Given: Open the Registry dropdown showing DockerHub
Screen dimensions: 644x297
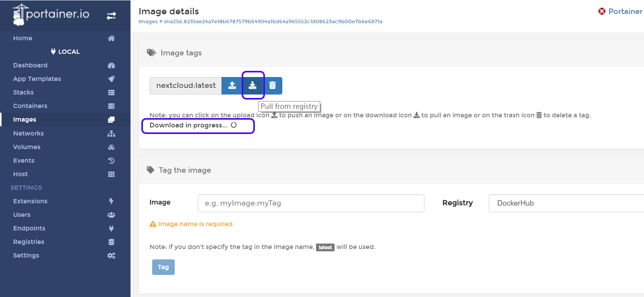Looking at the screenshot, I should point(565,203).
